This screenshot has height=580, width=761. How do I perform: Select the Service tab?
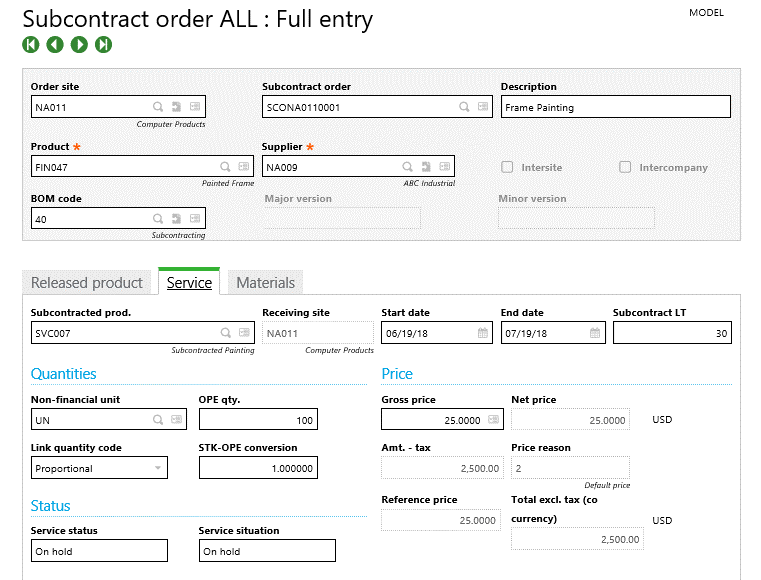pos(189,283)
